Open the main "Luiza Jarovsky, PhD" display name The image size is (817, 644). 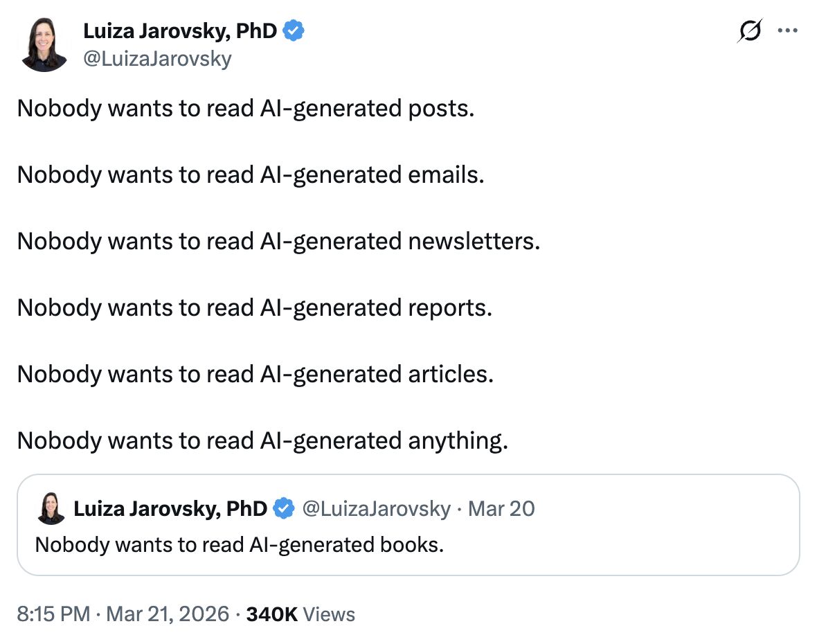pos(180,31)
